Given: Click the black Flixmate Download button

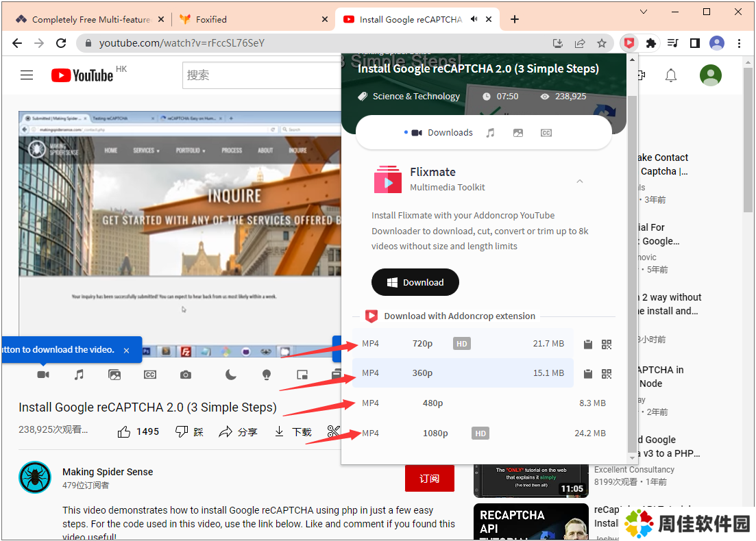Looking at the screenshot, I should point(415,282).
